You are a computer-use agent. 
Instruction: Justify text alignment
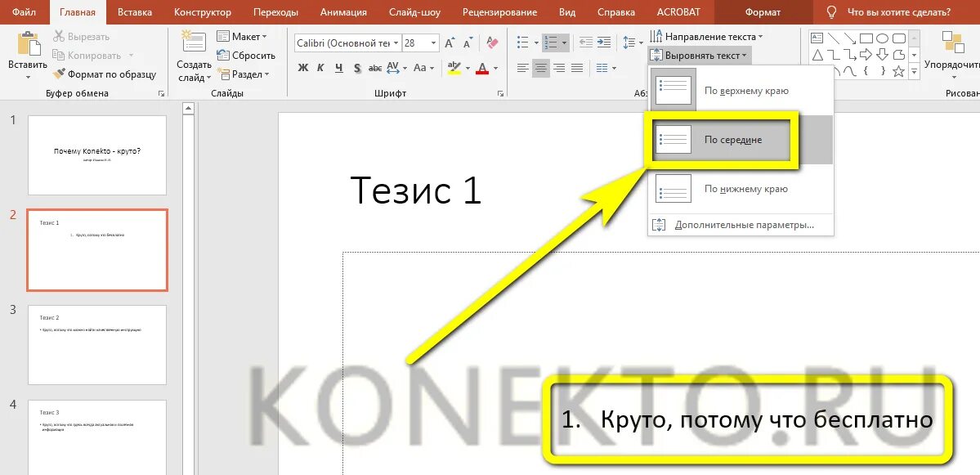click(x=577, y=68)
